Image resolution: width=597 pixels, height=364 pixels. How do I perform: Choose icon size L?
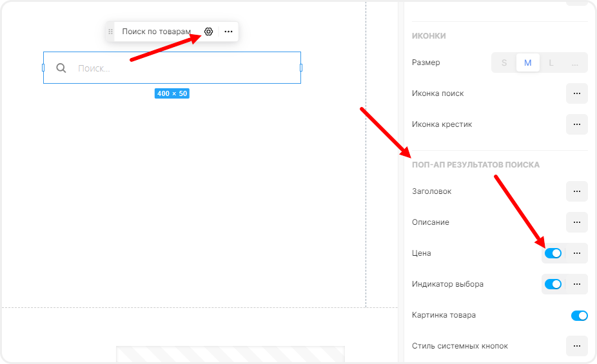(x=551, y=62)
